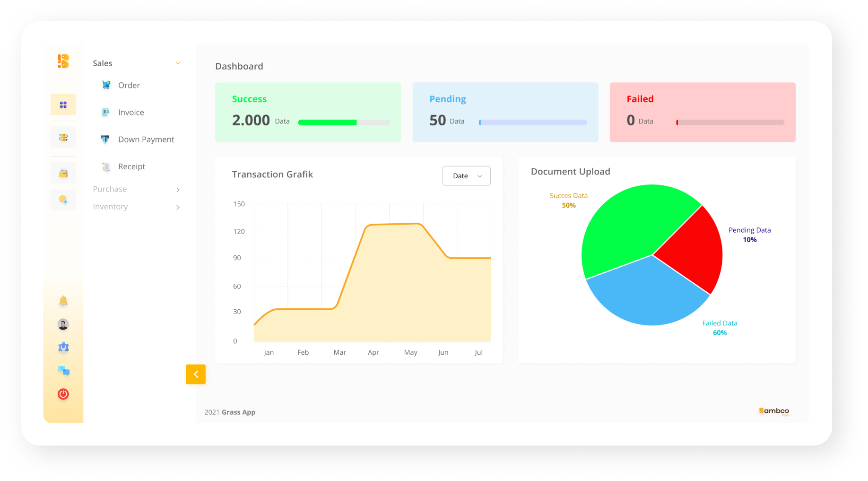Select Receipt under Sales
Screen dimensions: 868x481
pyautogui.click(x=131, y=166)
